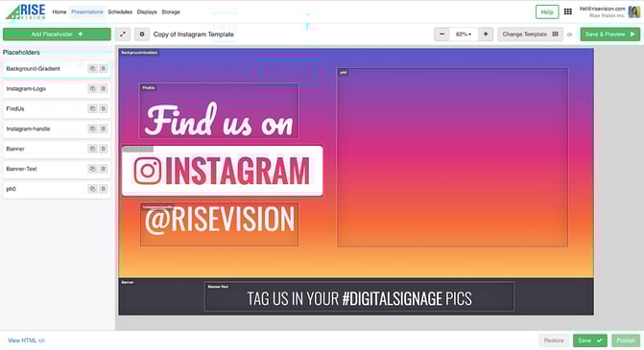The width and height of the screenshot is (644, 350).
Task: Open the Save button dropdown checkmark
Action: tap(600, 340)
